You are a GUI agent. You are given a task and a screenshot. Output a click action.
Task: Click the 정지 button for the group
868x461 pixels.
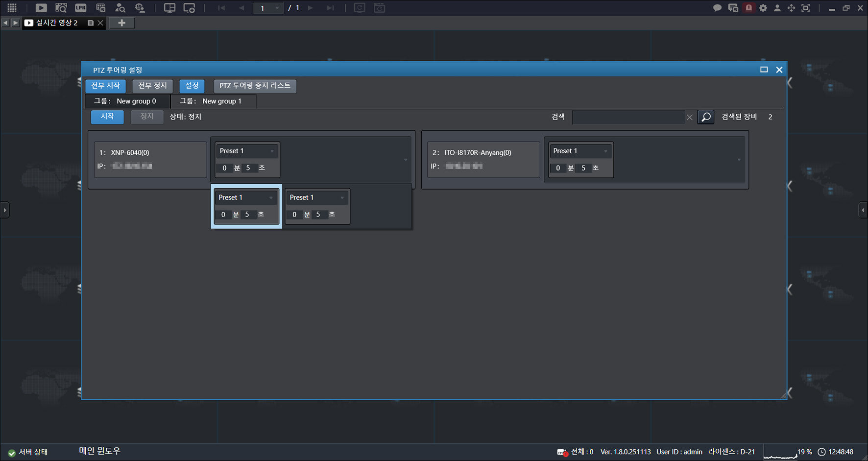pyautogui.click(x=147, y=117)
